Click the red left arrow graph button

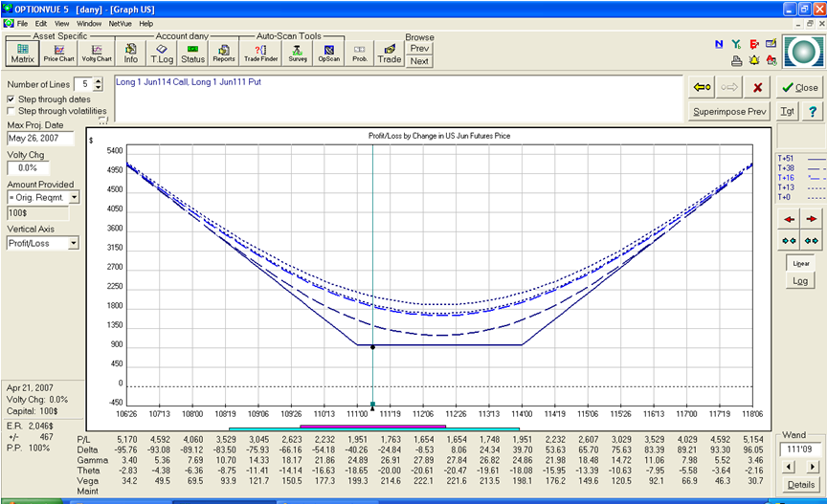click(790, 219)
